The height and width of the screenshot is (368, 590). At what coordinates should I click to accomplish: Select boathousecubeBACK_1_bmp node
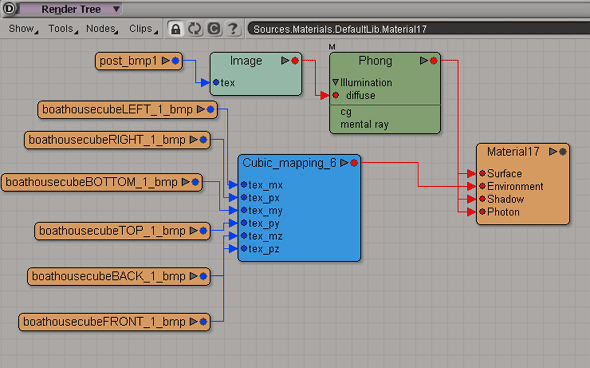coord(119,276)
